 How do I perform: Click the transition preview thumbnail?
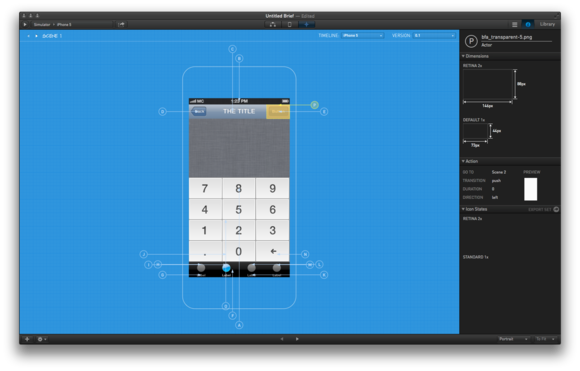[530, 189]
